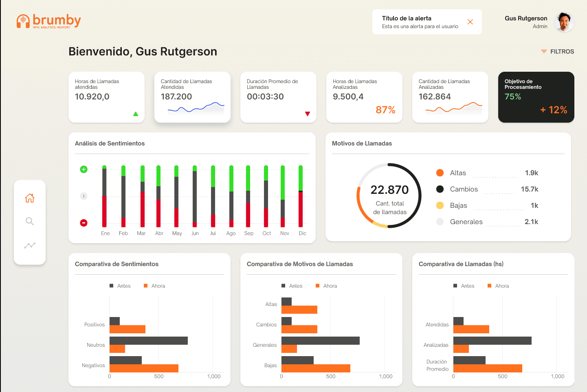Click red minus negative sentiment icon
Image resolution: width=587 pixels, height=392 pixels.
click(84, 223)
